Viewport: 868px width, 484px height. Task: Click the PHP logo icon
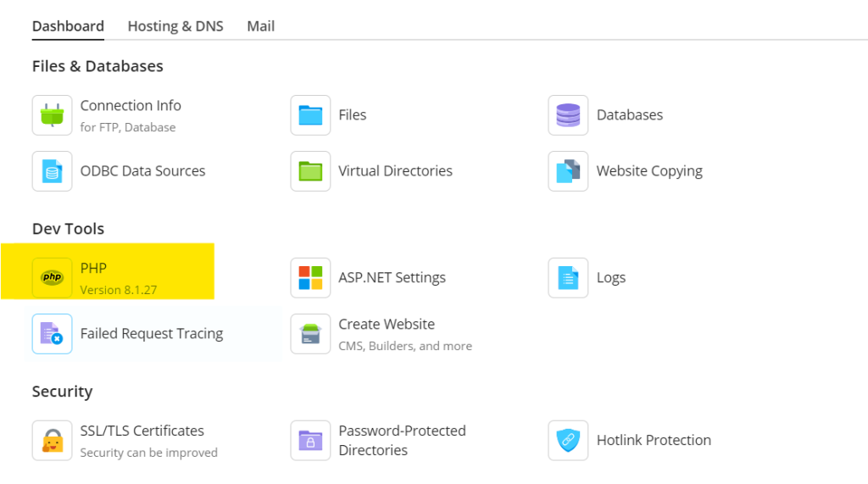point(53,278)
